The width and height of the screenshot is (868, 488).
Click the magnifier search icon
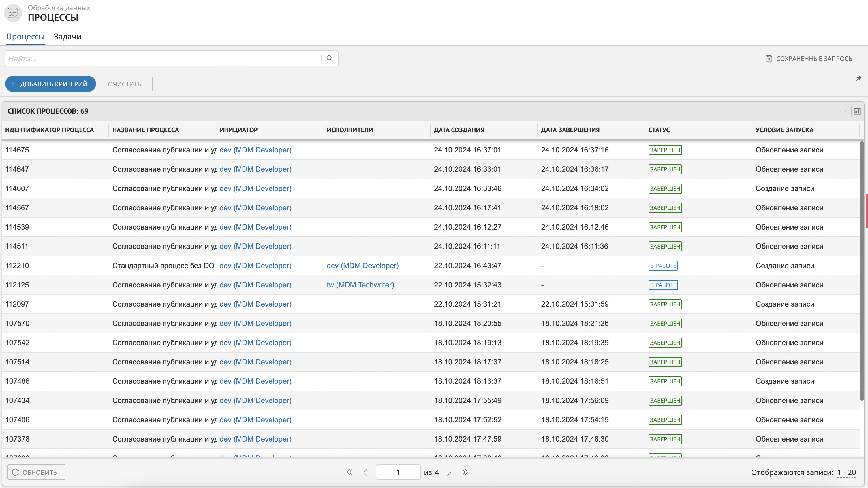pyautogui.click(x=330, y=58)
